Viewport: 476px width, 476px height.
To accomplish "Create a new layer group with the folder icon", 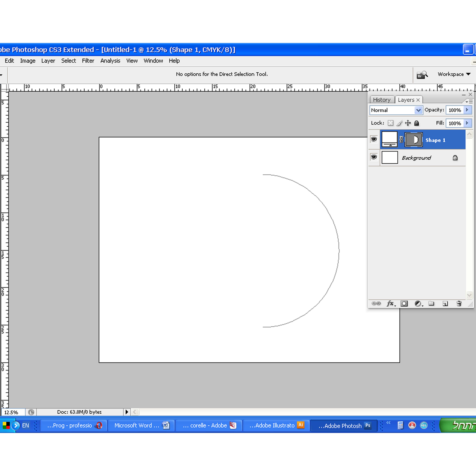I will [x=431, y=303].
